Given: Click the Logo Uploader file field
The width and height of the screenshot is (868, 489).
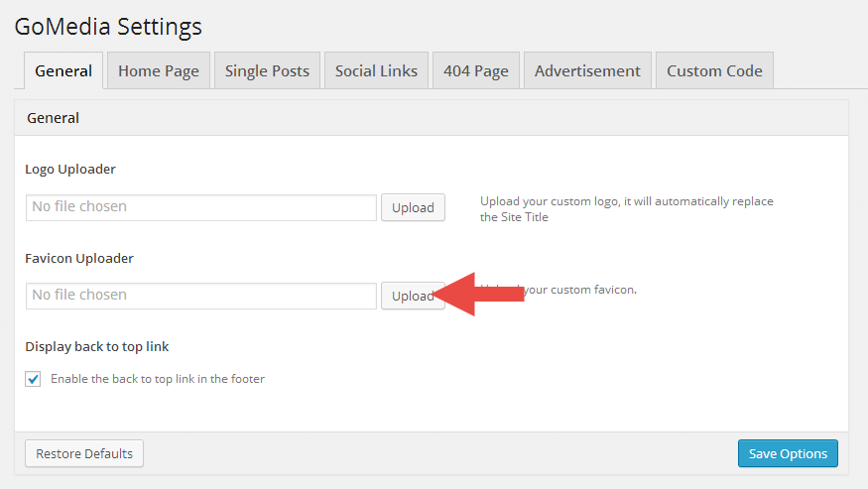Looking at the screenshot, I should click(201, 207).
